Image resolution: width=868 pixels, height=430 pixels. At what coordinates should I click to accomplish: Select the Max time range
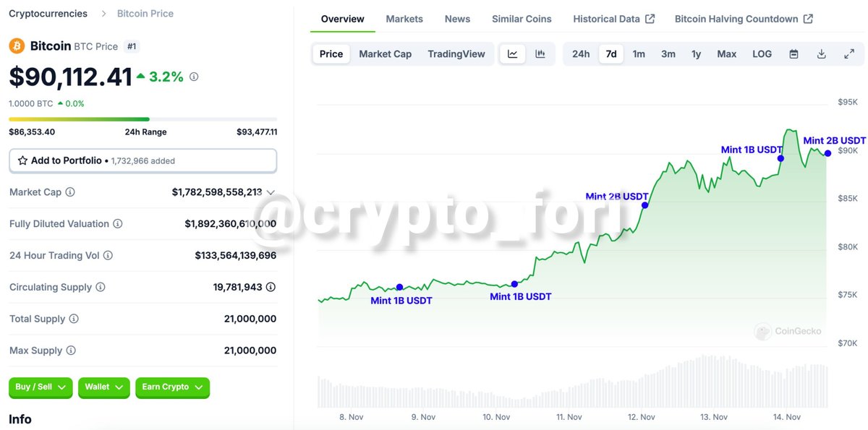(727, 54)
